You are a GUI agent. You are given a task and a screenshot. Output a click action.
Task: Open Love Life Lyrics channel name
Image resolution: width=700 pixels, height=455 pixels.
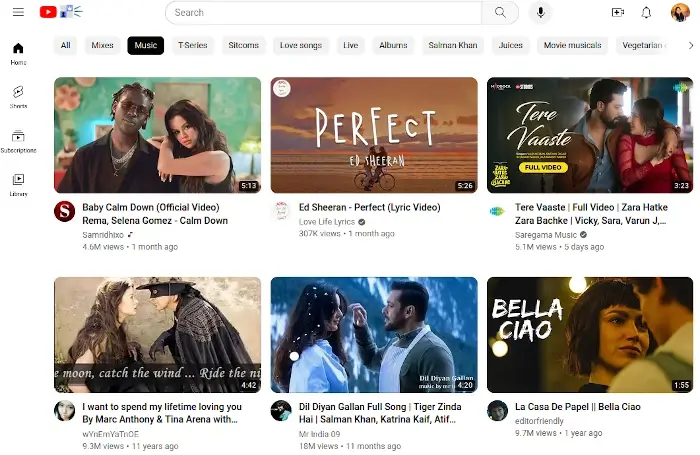click(327, 221)
